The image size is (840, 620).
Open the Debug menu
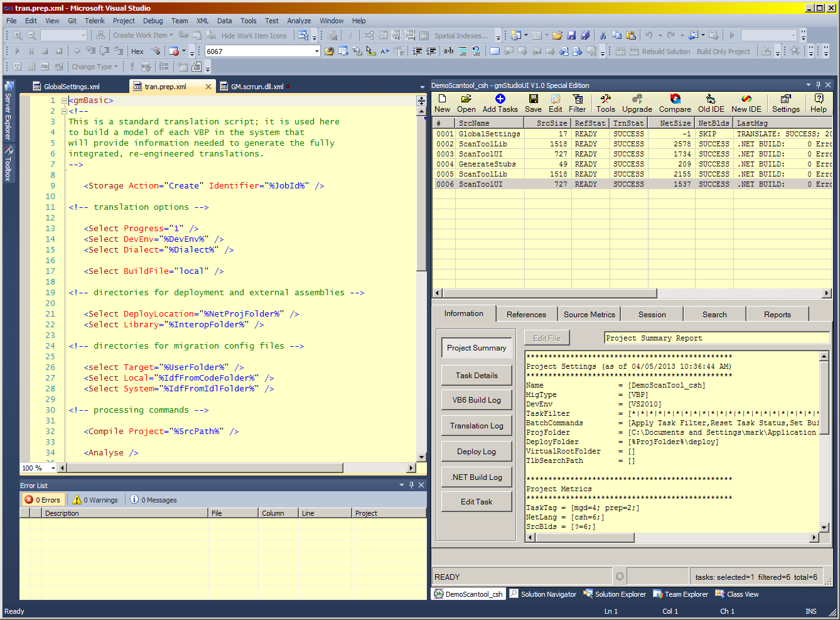(x=153, y=21)
